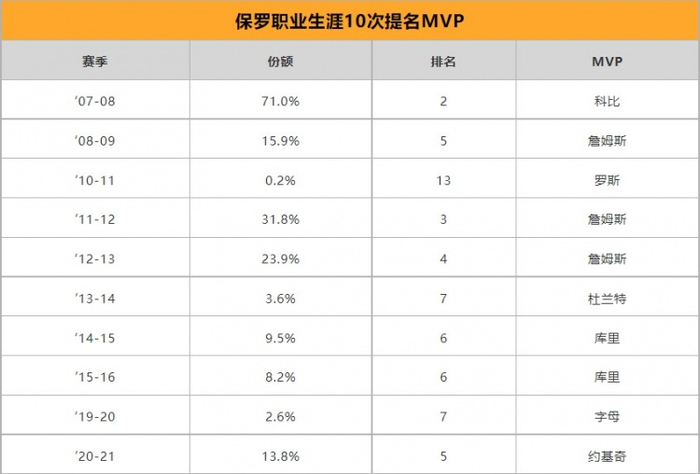
Task: Click the MVP cell 约基奇
Action: point(606,455)
